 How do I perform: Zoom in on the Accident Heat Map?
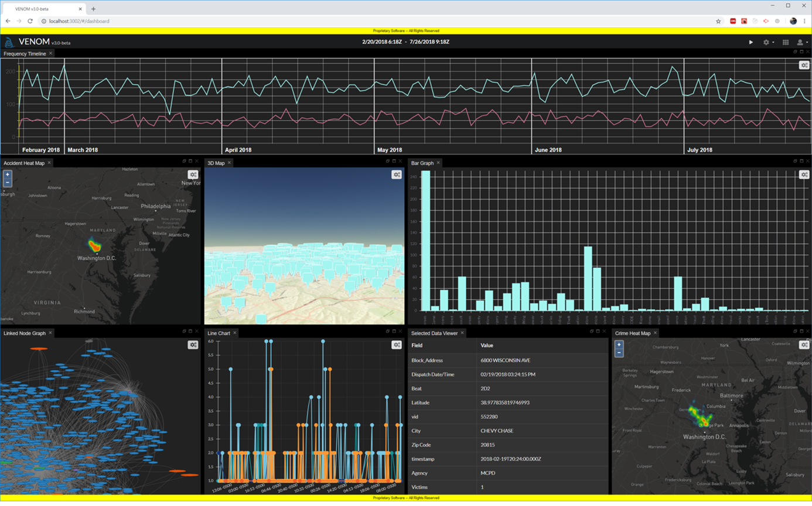(7, 175)
